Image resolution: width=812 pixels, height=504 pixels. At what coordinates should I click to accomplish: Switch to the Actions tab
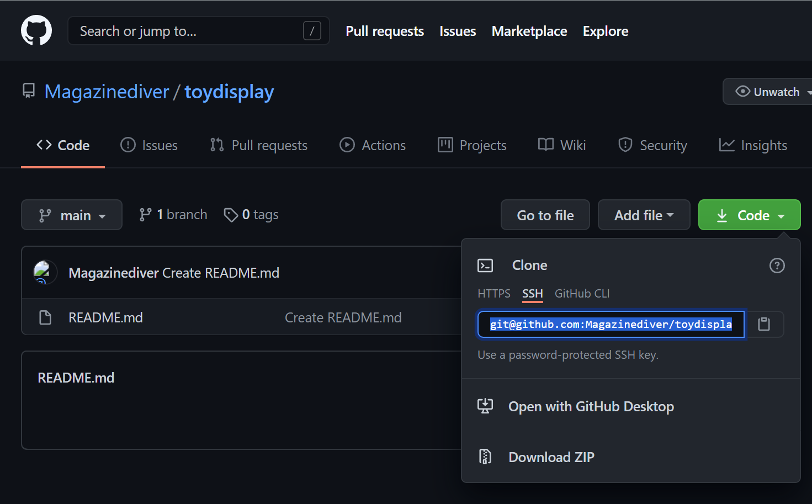tap(373, 145)
